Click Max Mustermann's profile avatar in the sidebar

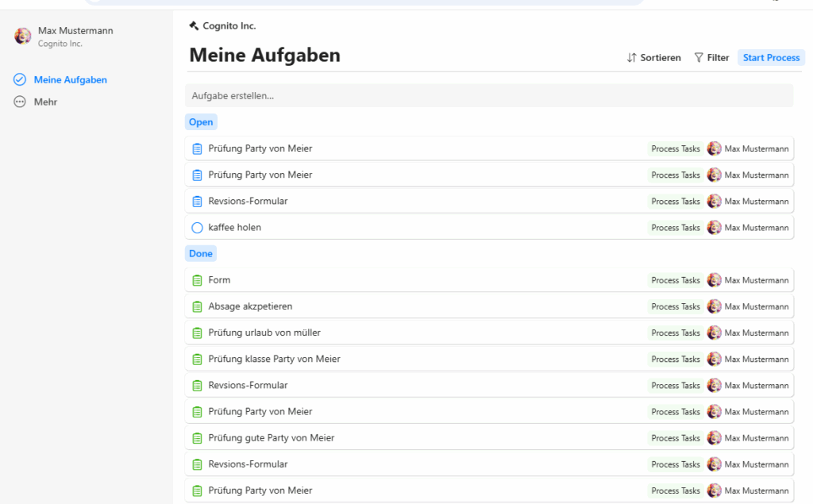(x=23, y=36)
